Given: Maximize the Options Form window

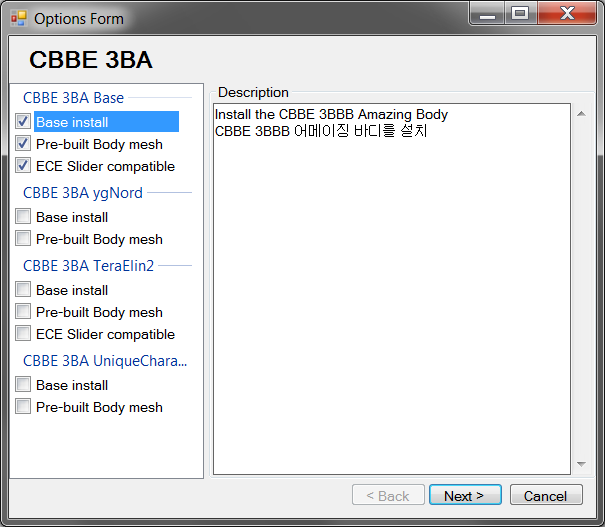Looking at the screenshot, I should tap(519, 14).
